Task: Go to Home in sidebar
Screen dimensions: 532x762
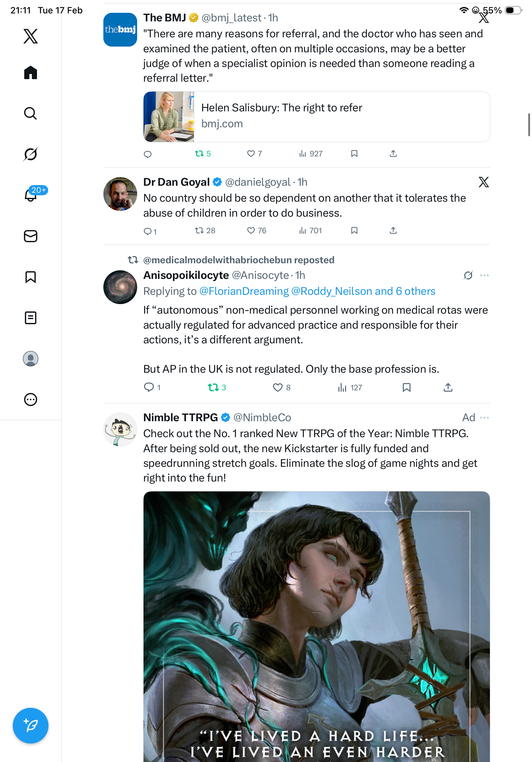Action: [x=31, y=73]
